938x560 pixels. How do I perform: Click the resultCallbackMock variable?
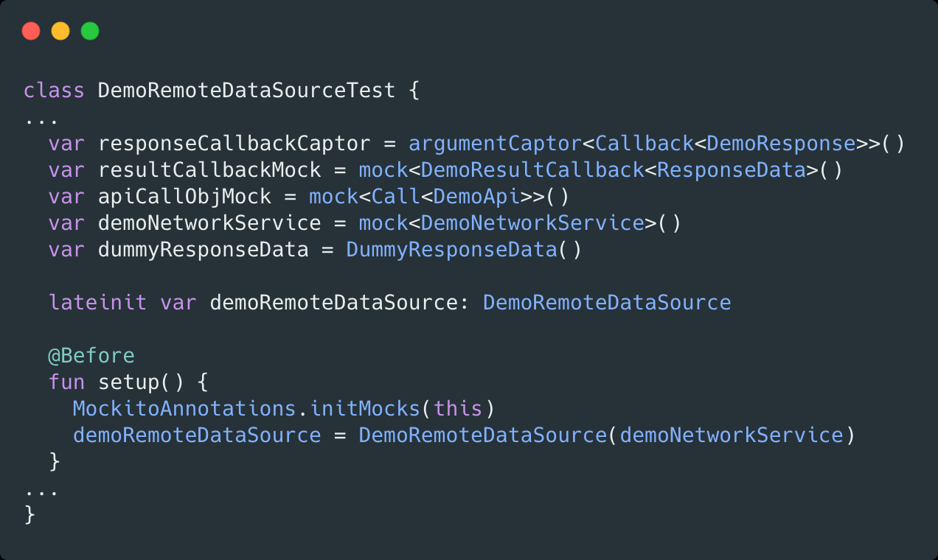coord(209,170)
